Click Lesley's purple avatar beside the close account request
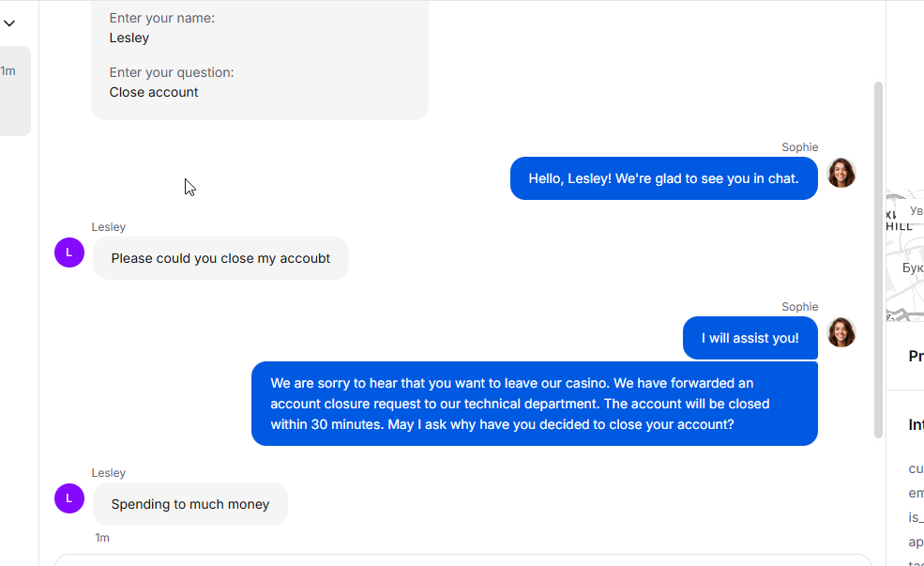 pos(69,252)
